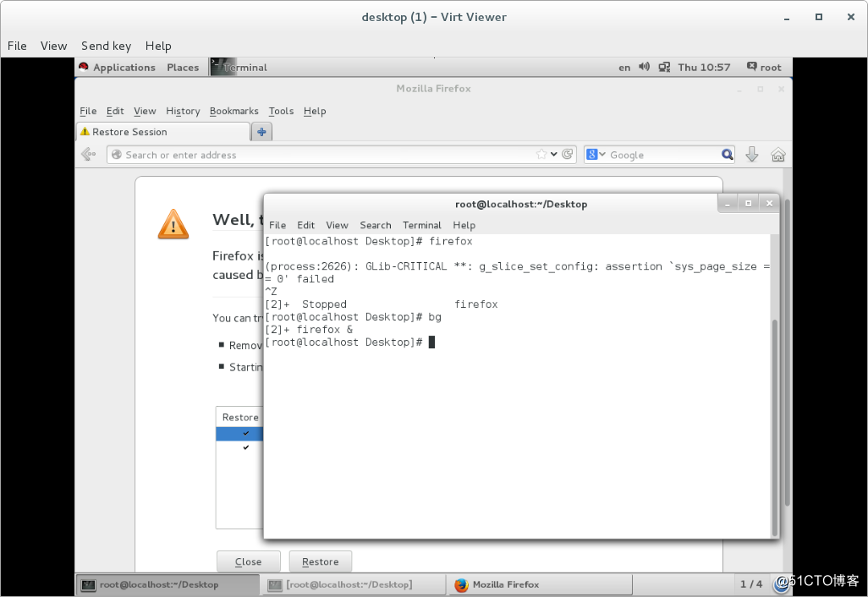Viewport: 868px width, 597px height.
Task: Click the terminal prompt line with cursor
Action: click(x=350, y=342)
